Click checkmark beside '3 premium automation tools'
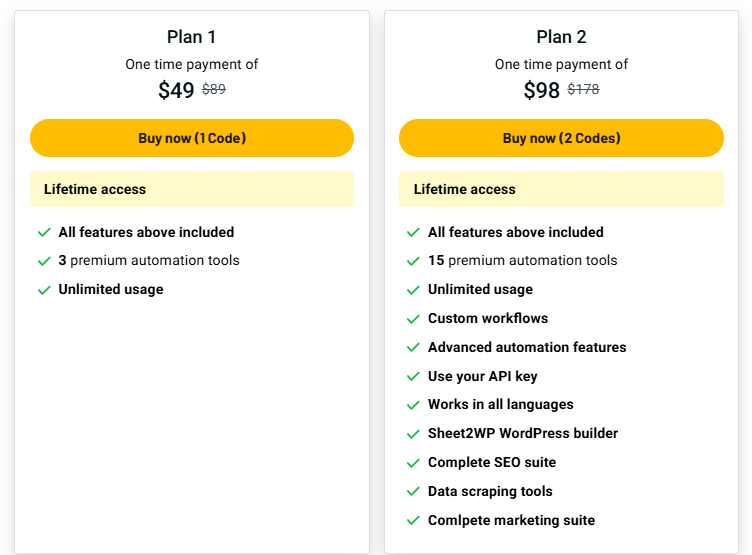 [x=44, y=261]
